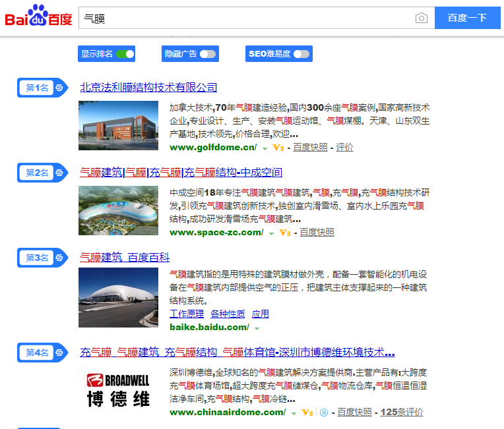Viewport: 504px width, 429px height.
Task: Open 评价 link for golfdome result
Action: click(344, 148)
